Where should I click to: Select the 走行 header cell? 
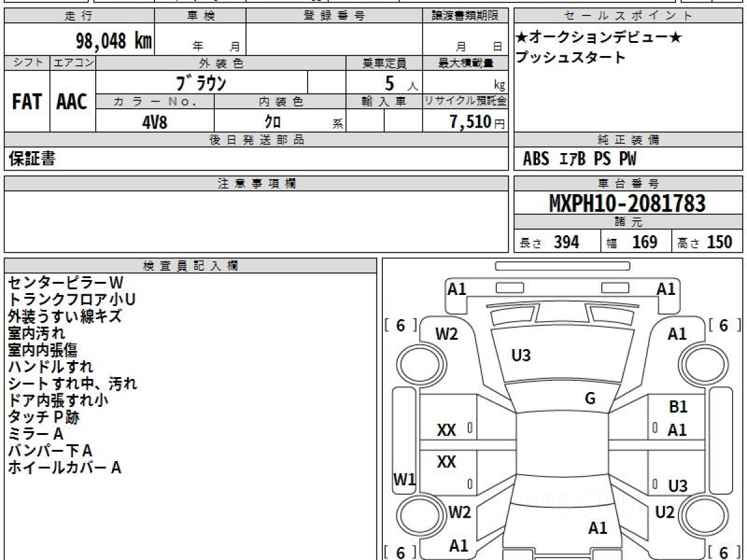(78, 16)
